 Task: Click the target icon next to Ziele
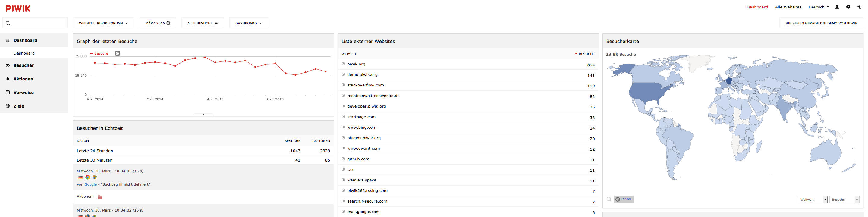(8, 106)
